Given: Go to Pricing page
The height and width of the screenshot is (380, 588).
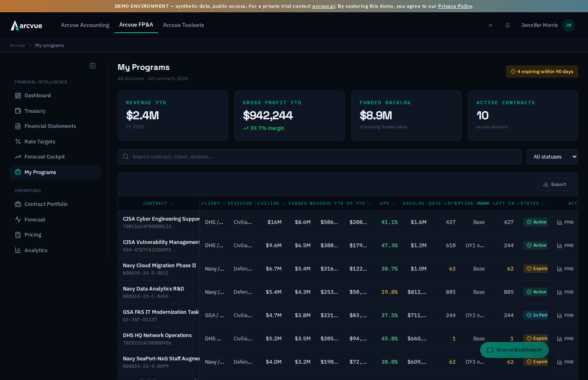Looking at the screenshot, I should (x=55, y=235).
